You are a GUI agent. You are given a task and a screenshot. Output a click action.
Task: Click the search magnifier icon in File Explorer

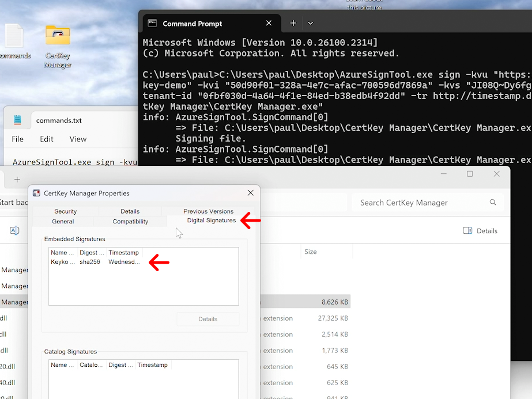tap(493, 203)
